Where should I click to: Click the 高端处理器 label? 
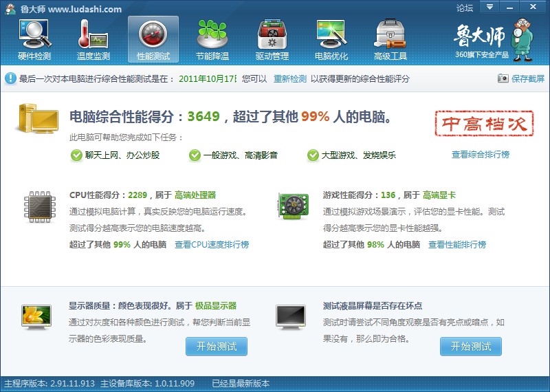(x=195, y=195)
